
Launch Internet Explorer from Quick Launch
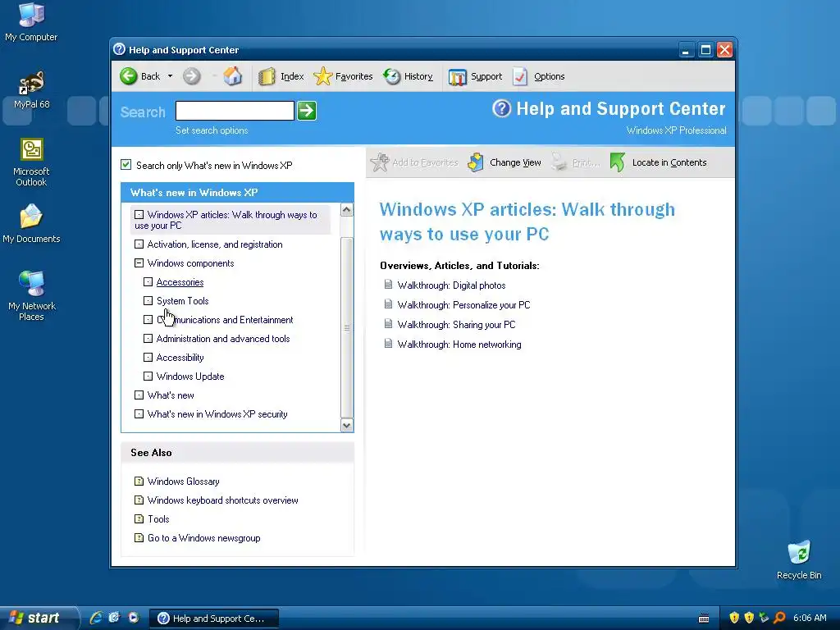click(96, 618)
